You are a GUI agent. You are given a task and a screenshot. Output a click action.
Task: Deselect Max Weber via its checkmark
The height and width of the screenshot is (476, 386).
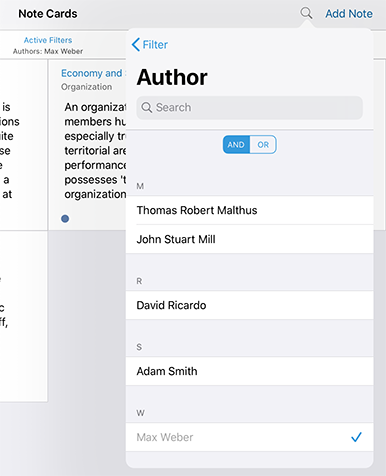(356, 437)
